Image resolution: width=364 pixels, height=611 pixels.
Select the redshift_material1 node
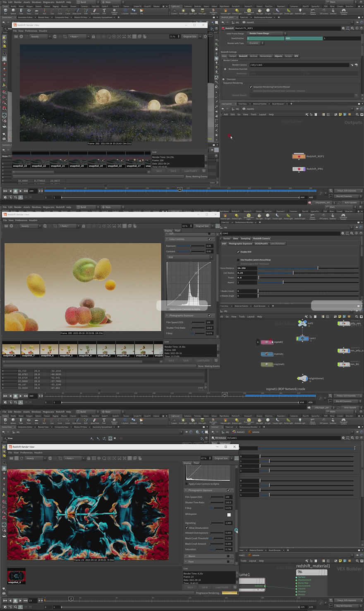313,572
